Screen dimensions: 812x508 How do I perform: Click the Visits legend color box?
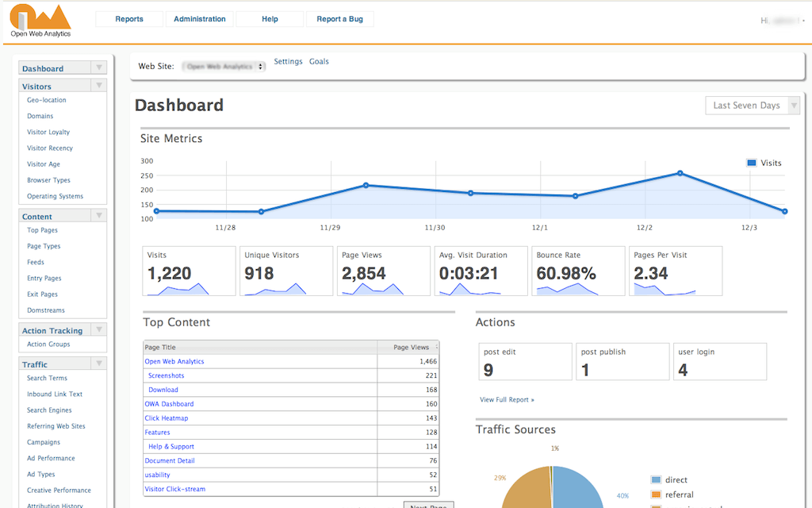tap(751, 163)
